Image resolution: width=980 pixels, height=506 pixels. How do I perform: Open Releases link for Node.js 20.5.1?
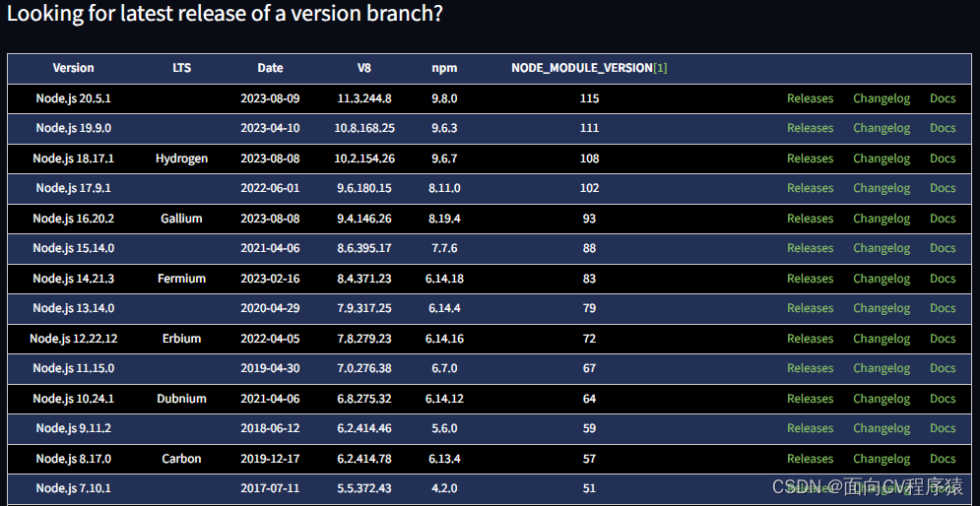tap(810, 98)
